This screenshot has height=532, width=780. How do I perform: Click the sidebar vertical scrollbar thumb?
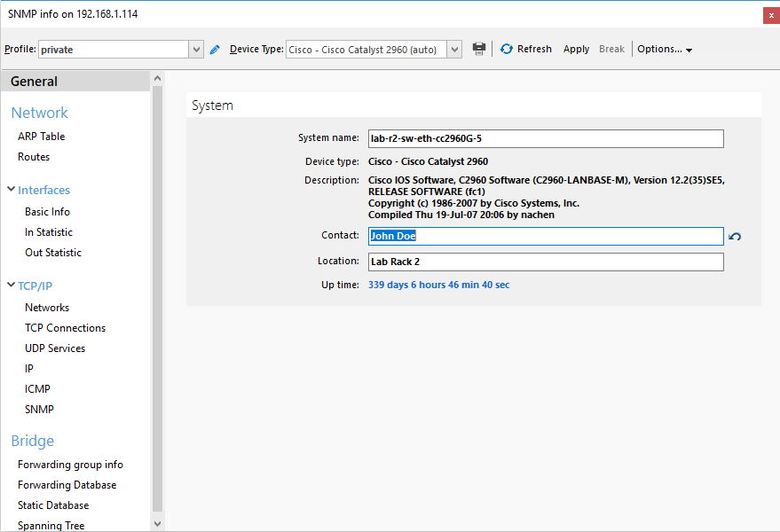pyautogui.click(x=157, y=299)
